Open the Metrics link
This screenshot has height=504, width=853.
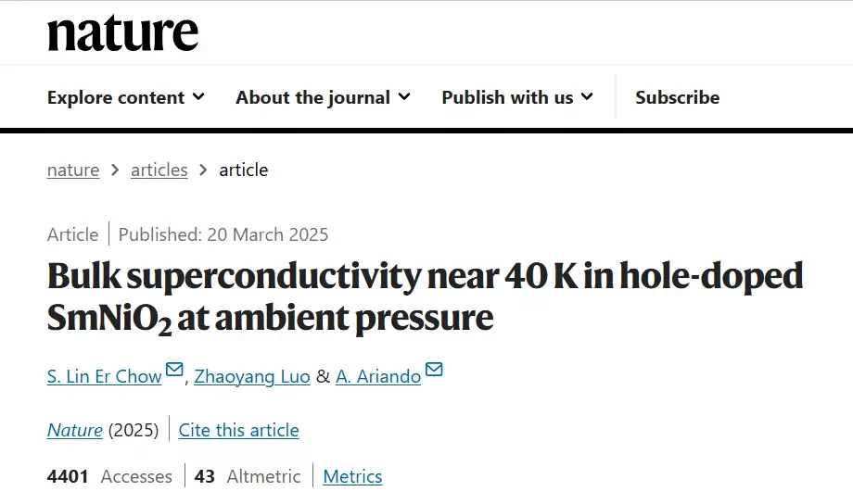[352, 476]
